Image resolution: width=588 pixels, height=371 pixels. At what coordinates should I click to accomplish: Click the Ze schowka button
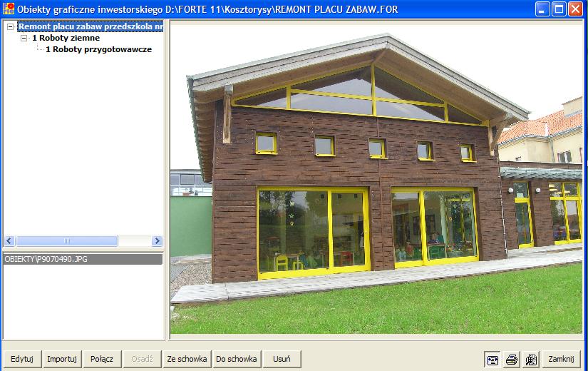tap(187, 359)
